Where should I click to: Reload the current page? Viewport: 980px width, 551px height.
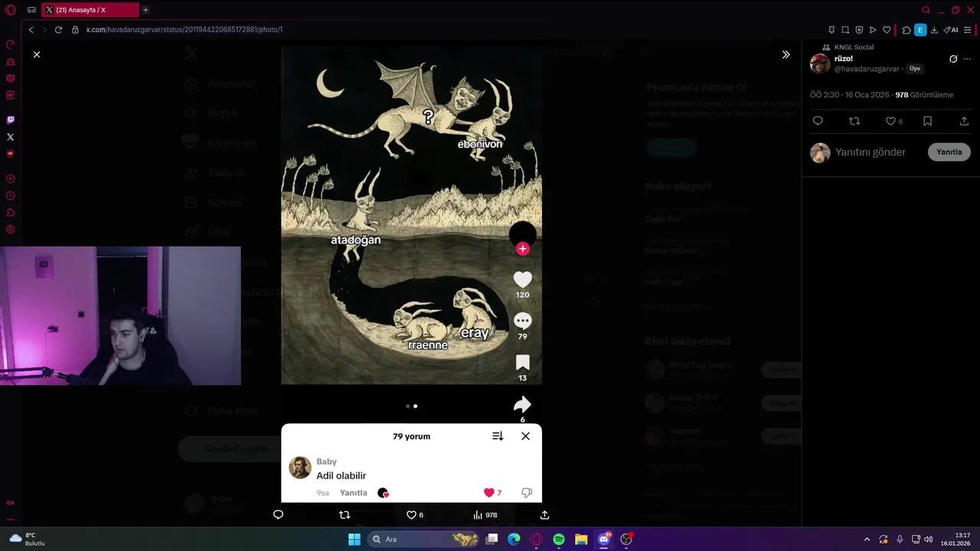click(58, 30)
